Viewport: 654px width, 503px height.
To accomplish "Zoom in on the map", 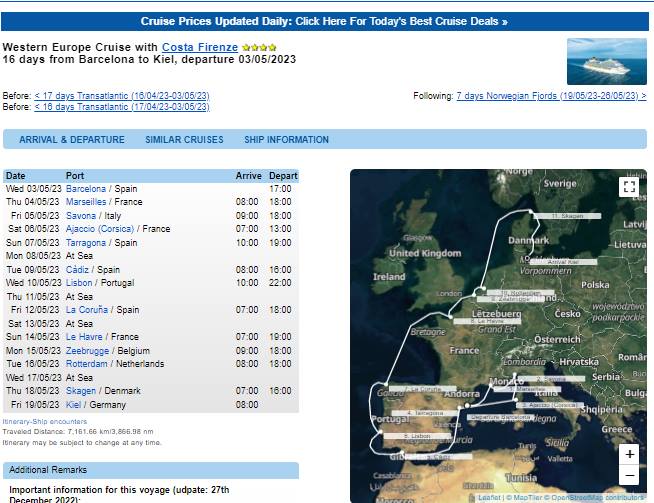I will click(629, 454).
